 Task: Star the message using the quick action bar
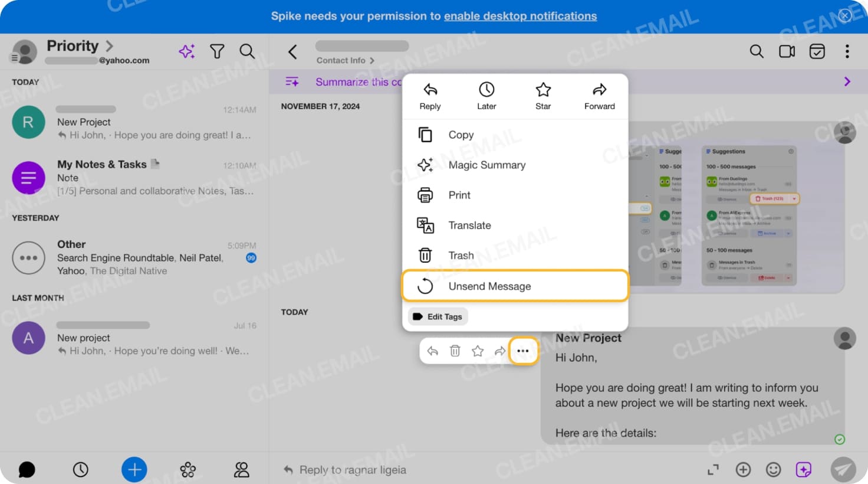pyautogui.click(x=477, y=350)
